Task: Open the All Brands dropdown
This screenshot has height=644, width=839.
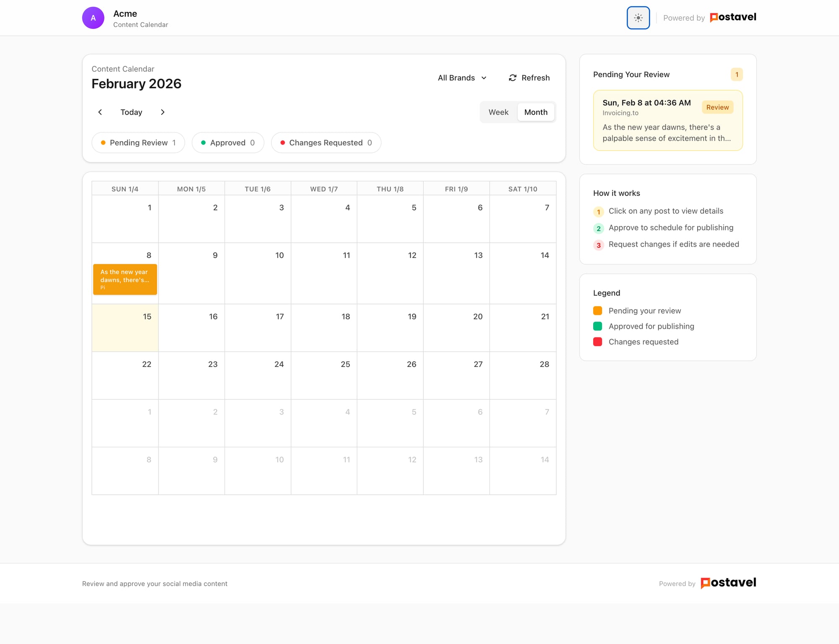Action: pos(462,78)
